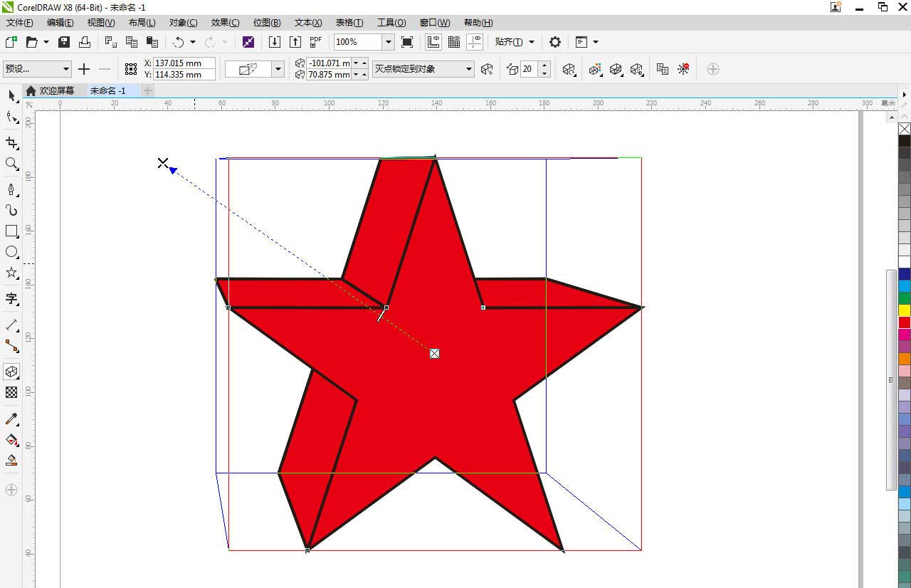Expand the 灭点锁定到对象 dropdown
911x588 pixels.
click(469, 69)
